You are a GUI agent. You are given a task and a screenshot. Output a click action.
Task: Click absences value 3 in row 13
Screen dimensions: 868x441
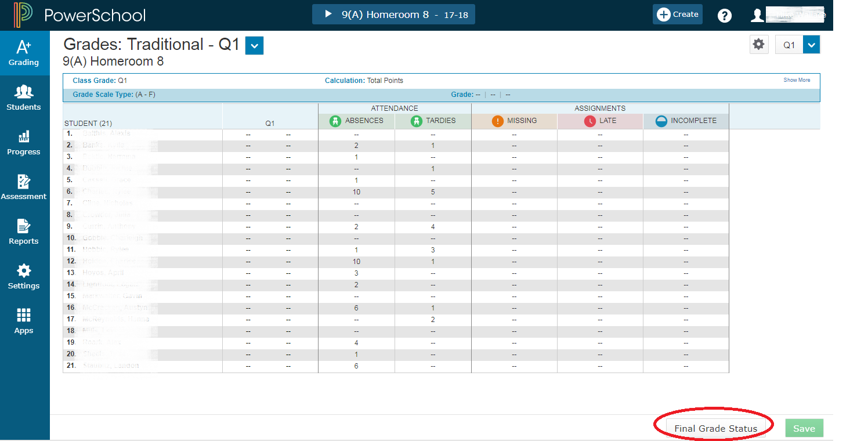point(356,273)
